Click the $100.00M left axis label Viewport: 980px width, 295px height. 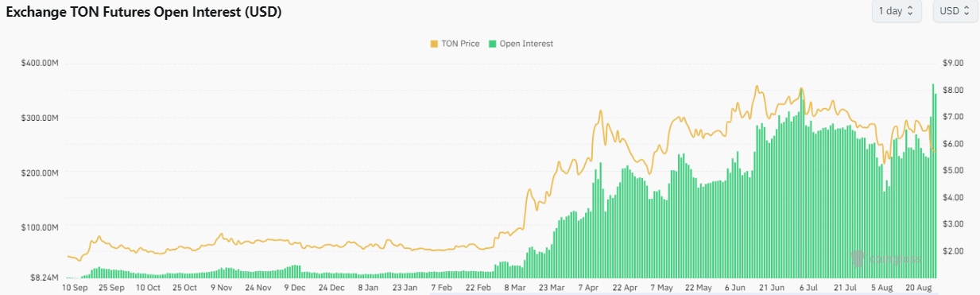(39, 227)
